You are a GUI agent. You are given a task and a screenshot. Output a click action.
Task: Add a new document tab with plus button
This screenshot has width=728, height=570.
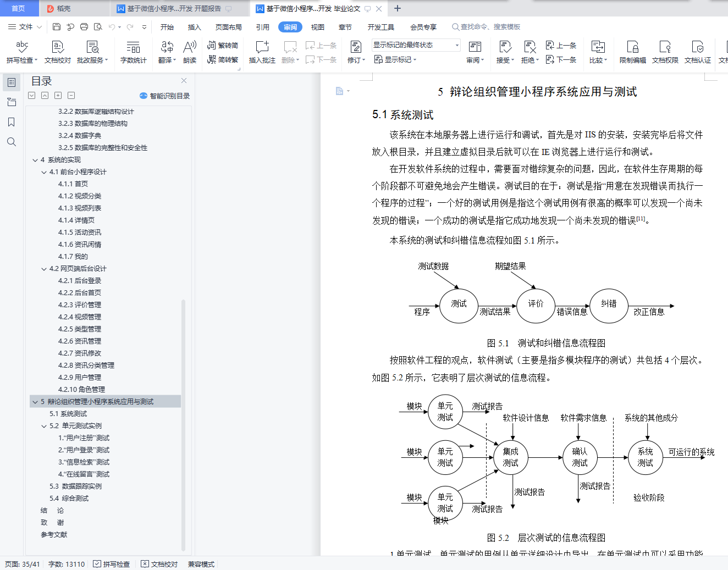[x=398, y=8]
